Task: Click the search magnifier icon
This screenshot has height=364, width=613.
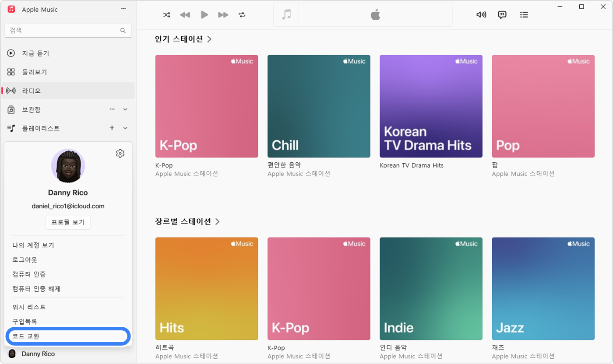Action: 123,31
